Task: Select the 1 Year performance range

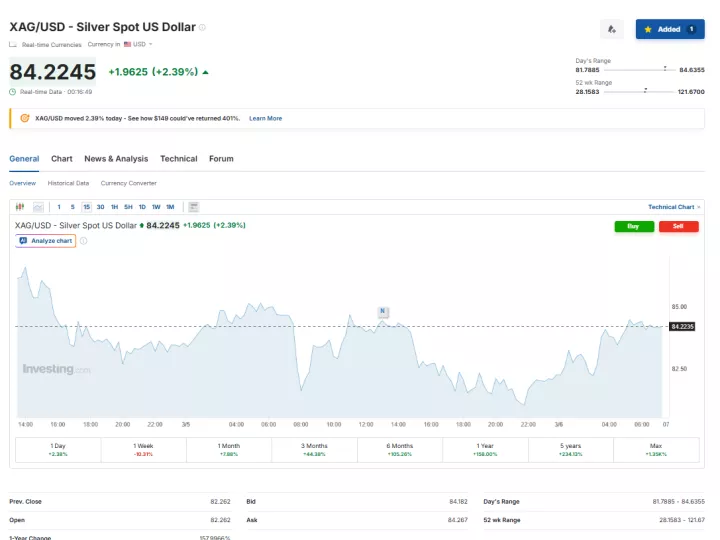Action: 485,449
